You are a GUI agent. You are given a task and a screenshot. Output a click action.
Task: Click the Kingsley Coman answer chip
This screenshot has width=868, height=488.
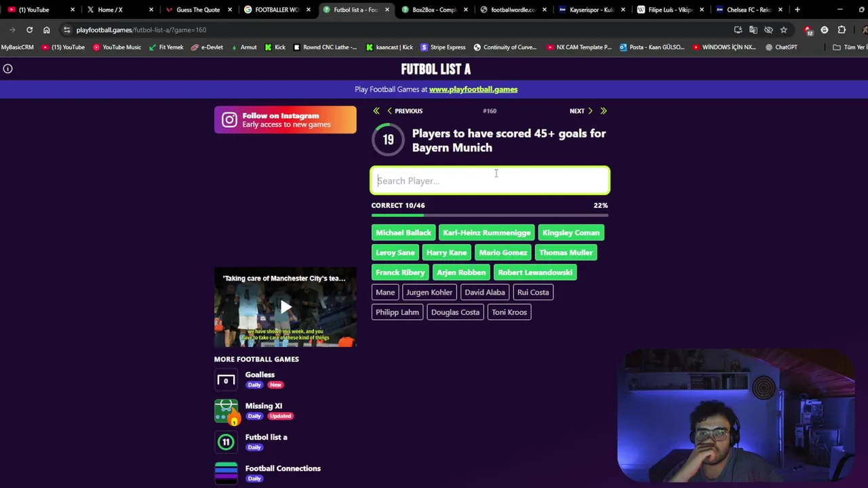(571, 232)
